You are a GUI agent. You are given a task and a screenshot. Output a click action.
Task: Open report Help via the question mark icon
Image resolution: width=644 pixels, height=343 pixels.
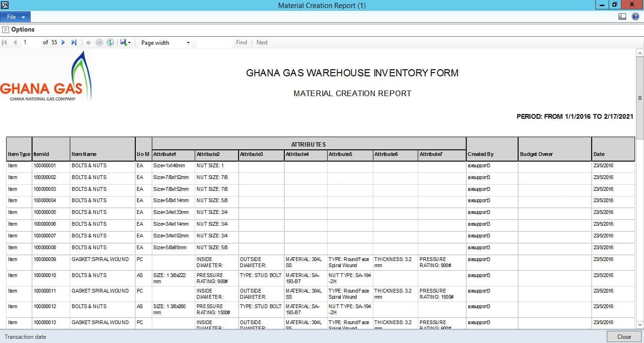pyautogui.click(x=635, y=16)
